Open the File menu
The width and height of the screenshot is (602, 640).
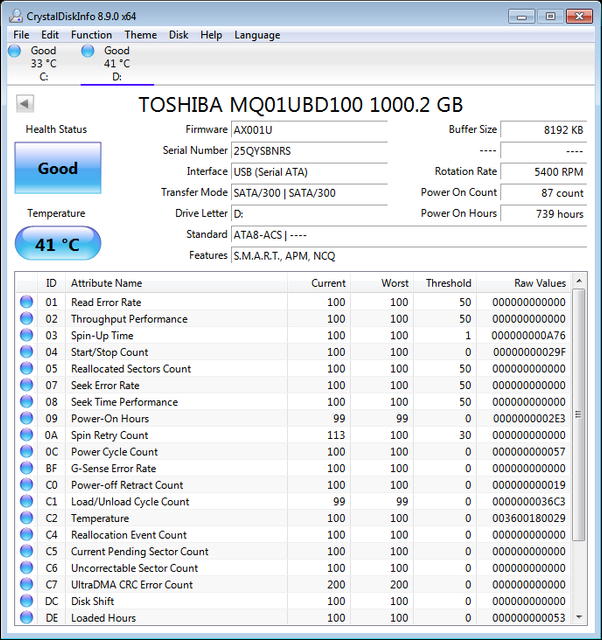tap(21, 35)
